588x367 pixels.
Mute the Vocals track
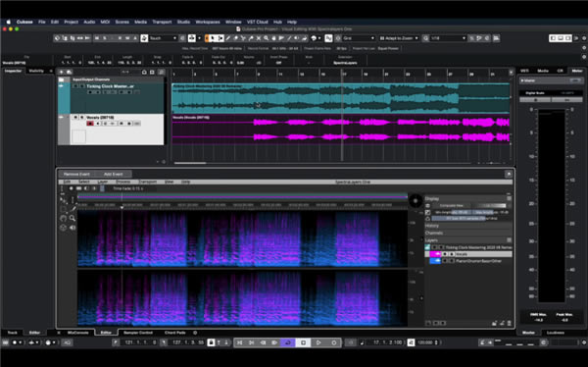coord(75,118)
